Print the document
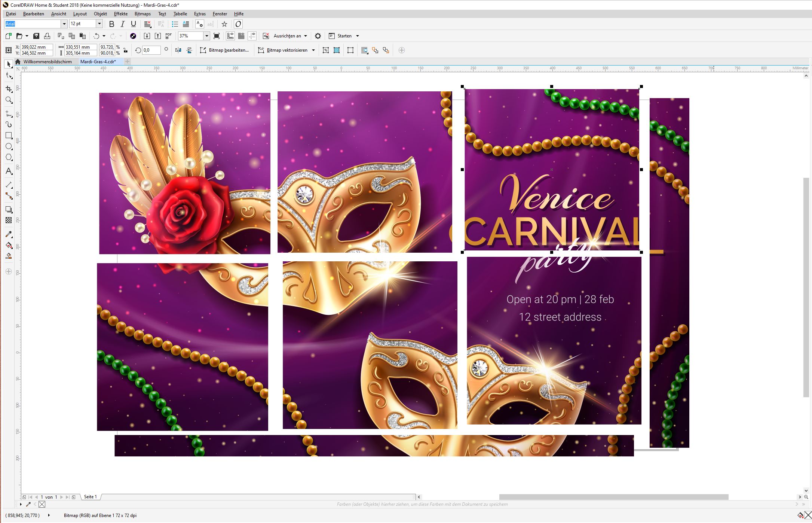Viewport: 812px width, 523px height. pos(47,36)
